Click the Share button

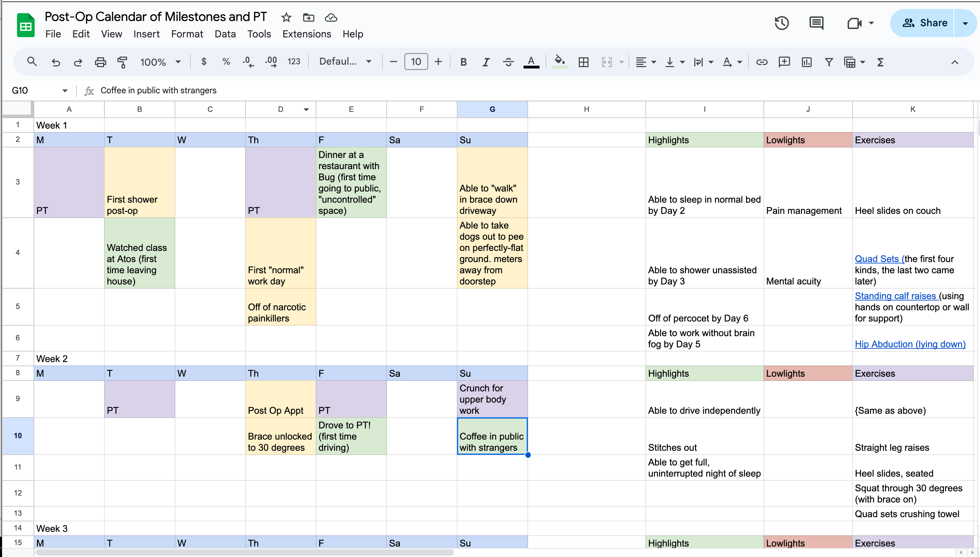924,23
